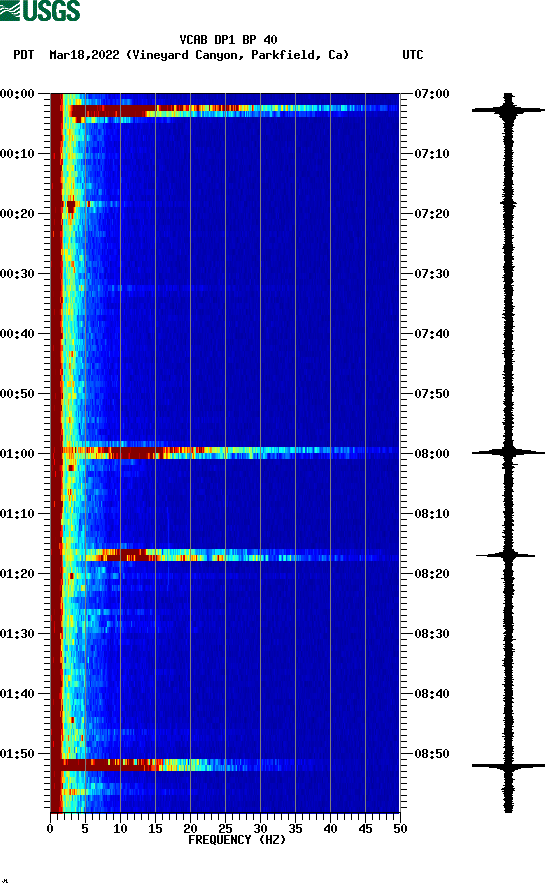Screen dimensions: 552x892
Task: Click the seismogram spike near 08:52 UTC
Action: tap(508, 766)
